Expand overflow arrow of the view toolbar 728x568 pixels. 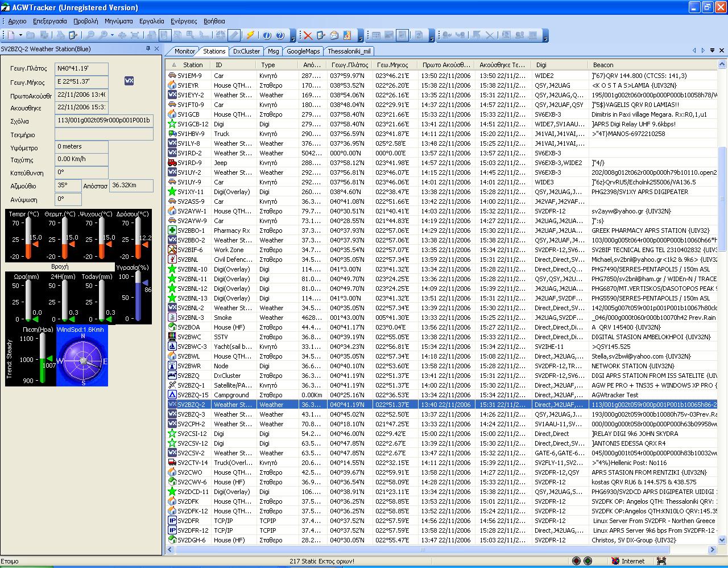click(432, 36)
